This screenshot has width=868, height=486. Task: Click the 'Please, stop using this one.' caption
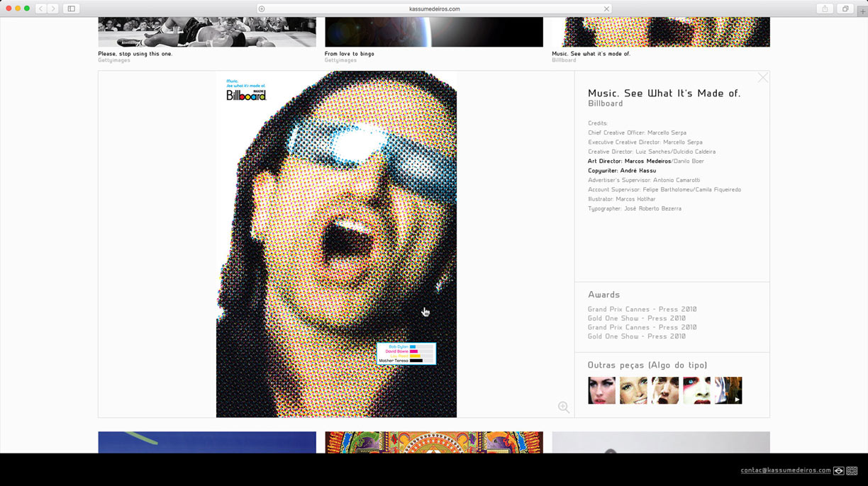[x=135, y=54]
